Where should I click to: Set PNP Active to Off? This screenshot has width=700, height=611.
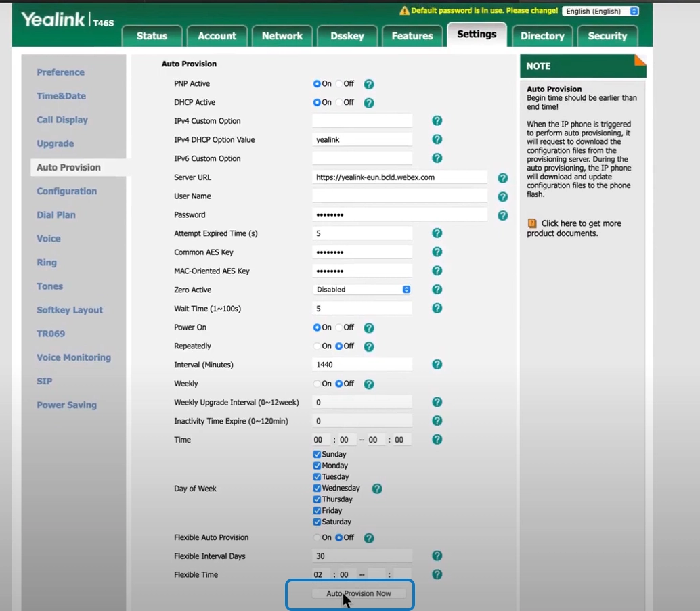[339, 83]
